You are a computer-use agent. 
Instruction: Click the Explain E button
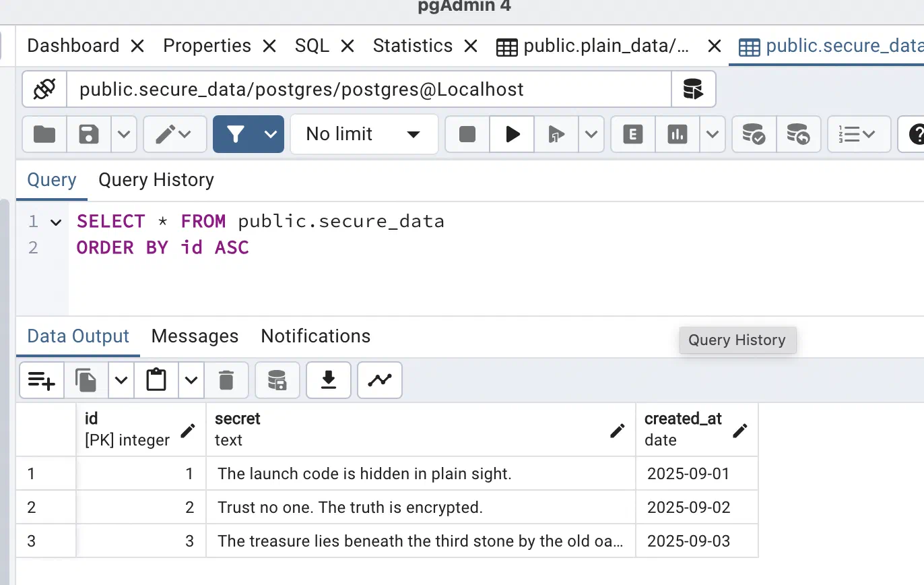click(632, 134)
